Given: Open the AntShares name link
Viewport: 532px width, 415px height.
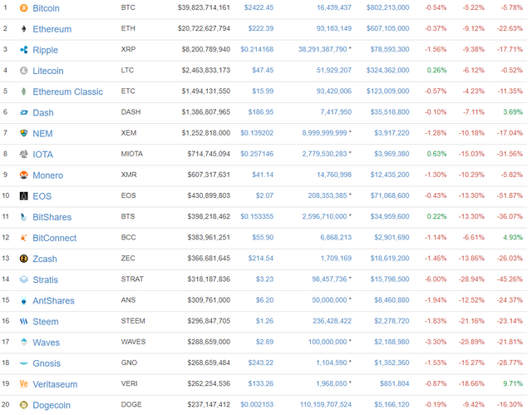Looking at the screenshot, I should coord(53,301).
